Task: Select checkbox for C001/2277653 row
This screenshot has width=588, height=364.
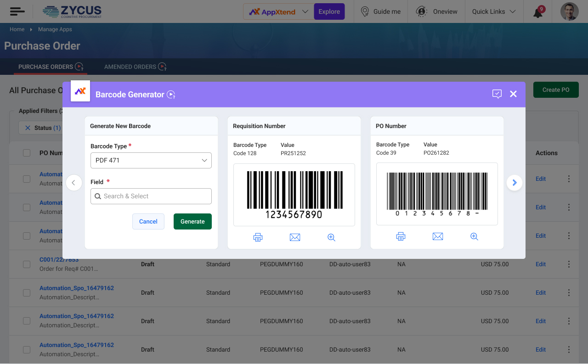Action: click(27, 264)
